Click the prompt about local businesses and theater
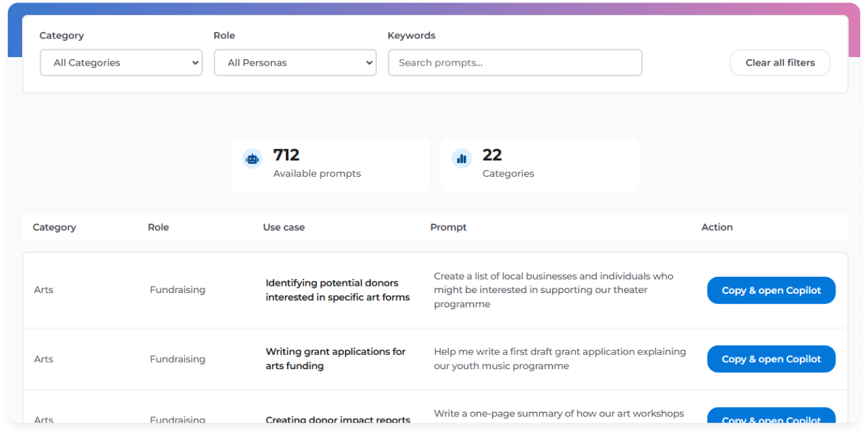Viewport: 868px width, 436px height. 554,290
